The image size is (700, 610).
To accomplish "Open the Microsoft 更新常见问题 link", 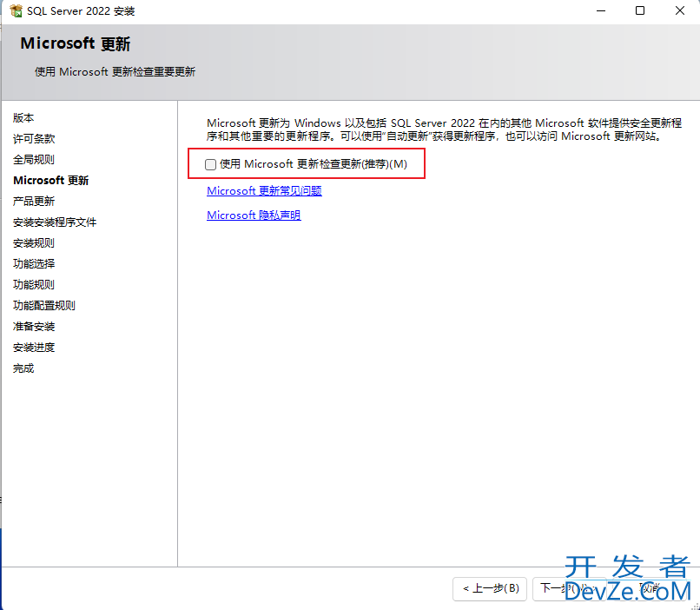I will tap(264, 190).
